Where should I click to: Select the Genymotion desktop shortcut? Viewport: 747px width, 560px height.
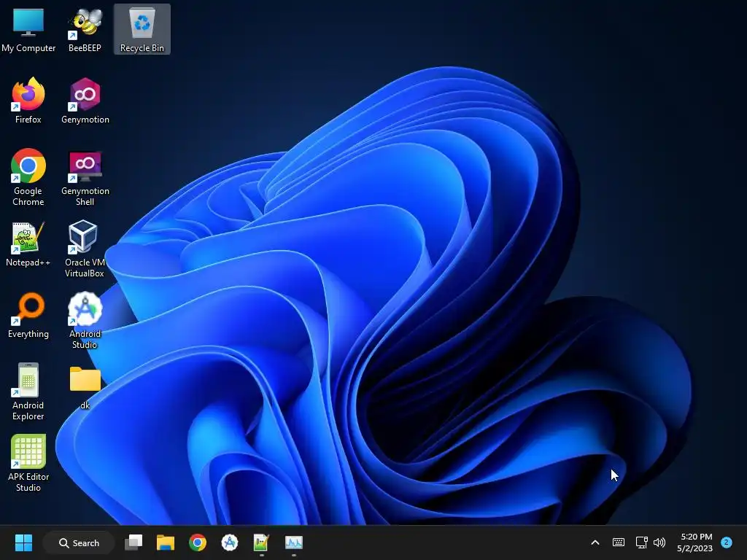click(x=85, y=101)
